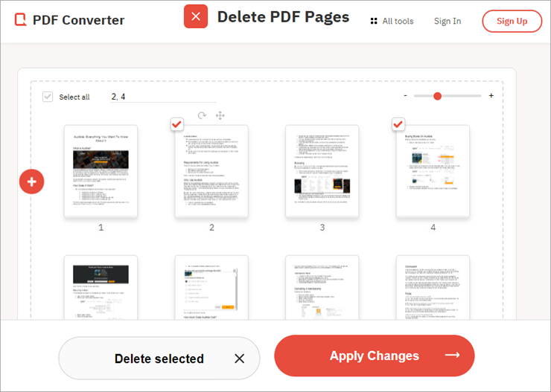Click the thumbnail size slider handle

437,96
